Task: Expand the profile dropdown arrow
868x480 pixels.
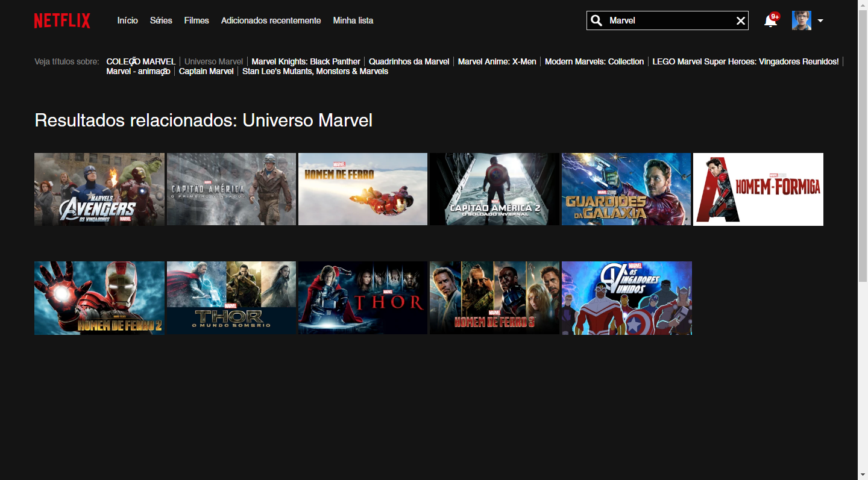Action: tap(820, 20)
